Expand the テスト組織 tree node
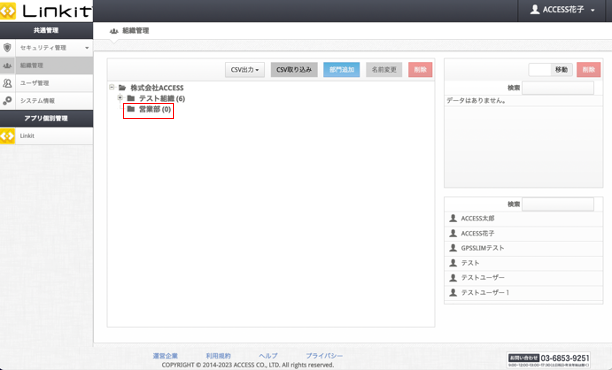612x370 pixels. click(120, 98)
